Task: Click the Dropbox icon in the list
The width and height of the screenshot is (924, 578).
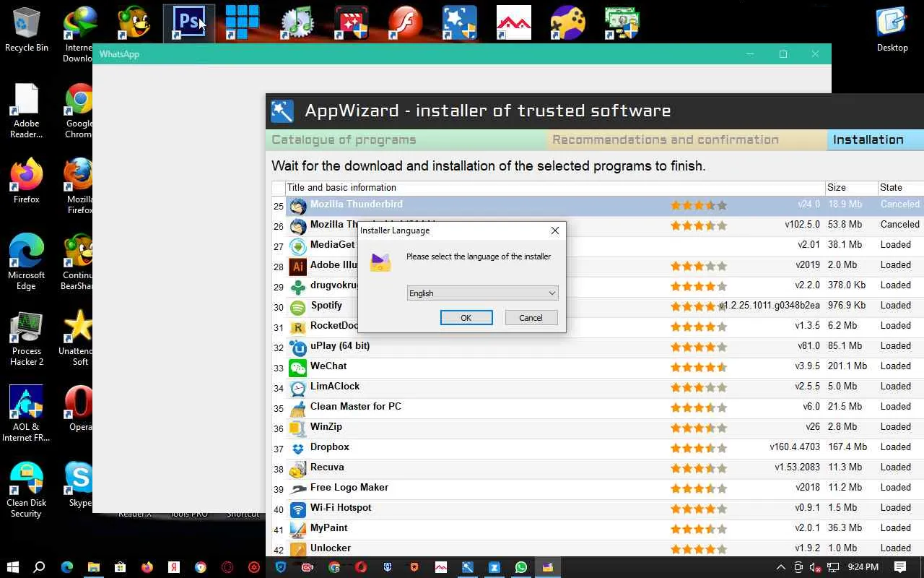Action: click(298, 449)
